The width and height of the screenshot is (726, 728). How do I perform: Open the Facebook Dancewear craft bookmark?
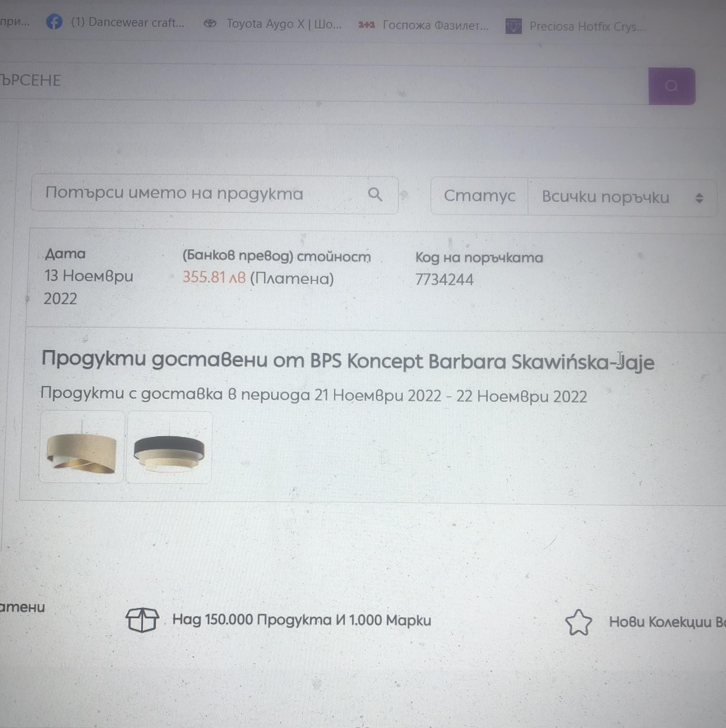[115, 22]
